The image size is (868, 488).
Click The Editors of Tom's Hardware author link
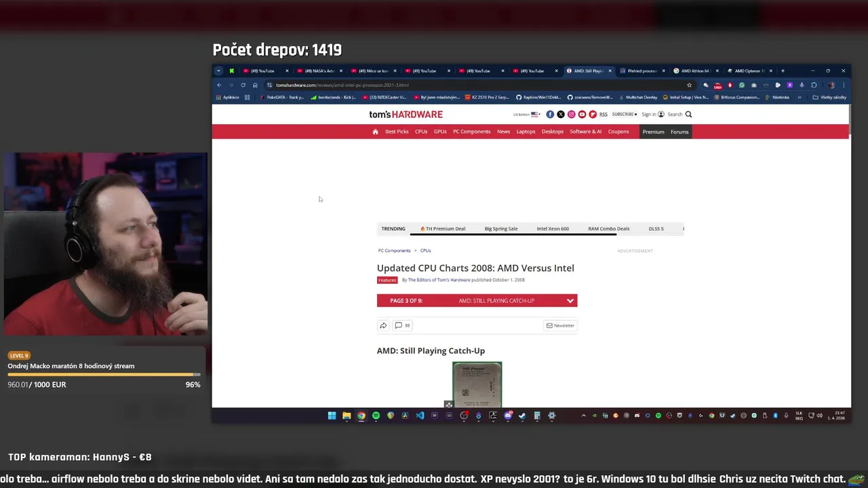coord(439,280)
